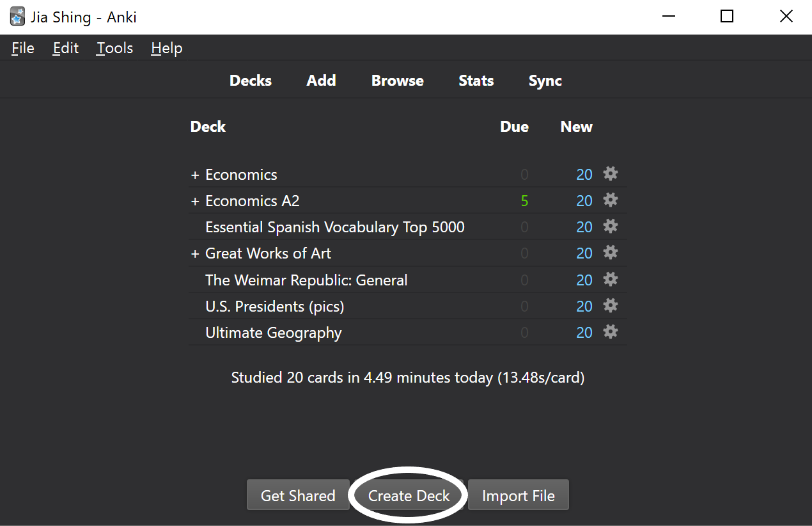
Task: Click the studied cards summary text
Action: pos(408,378)
